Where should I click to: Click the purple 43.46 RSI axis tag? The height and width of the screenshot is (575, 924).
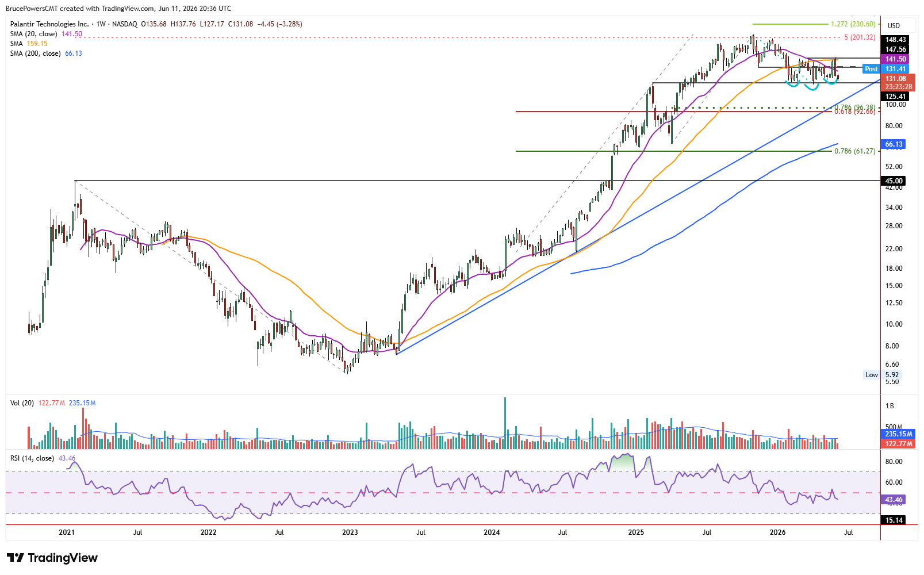click(x=894, y=500)
